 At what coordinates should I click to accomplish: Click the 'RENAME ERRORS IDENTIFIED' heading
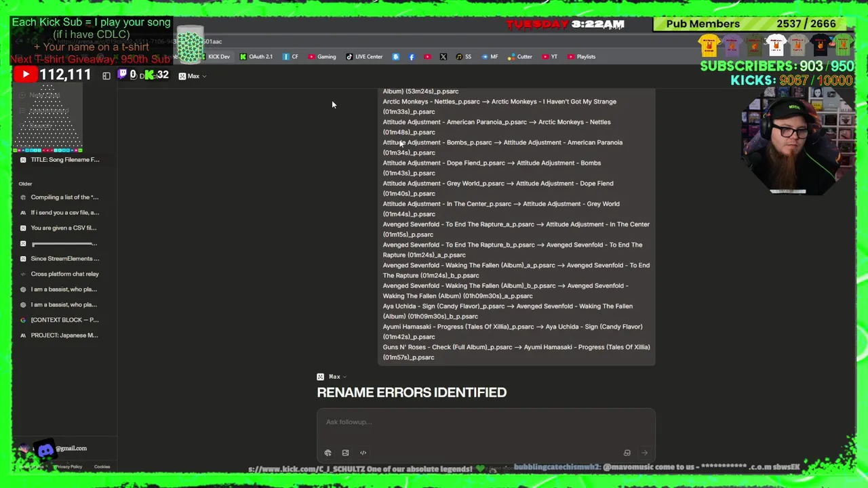pos(412,392)
